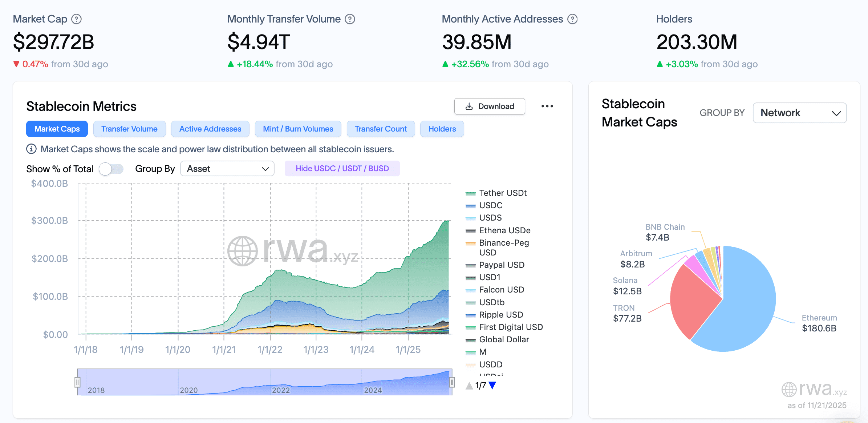Click the info icon beside Market Caps description
This screenshot has height=423, width=868.
[31, 149]
